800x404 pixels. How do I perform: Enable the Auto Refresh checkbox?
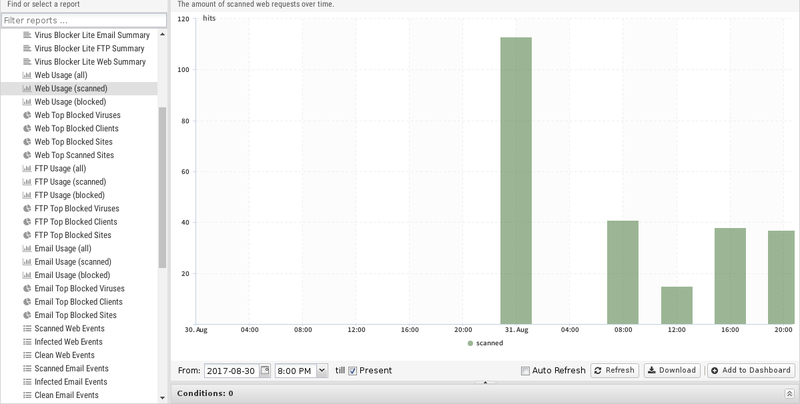526,370
